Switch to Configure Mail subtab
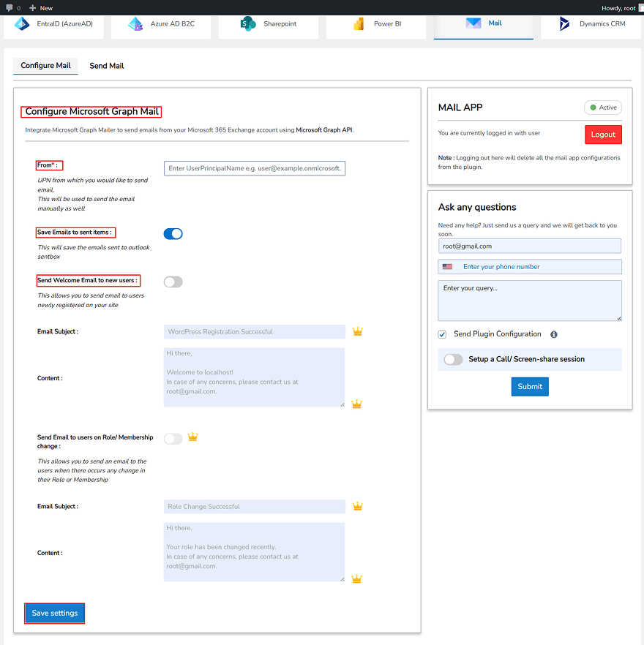 point(45,65)
